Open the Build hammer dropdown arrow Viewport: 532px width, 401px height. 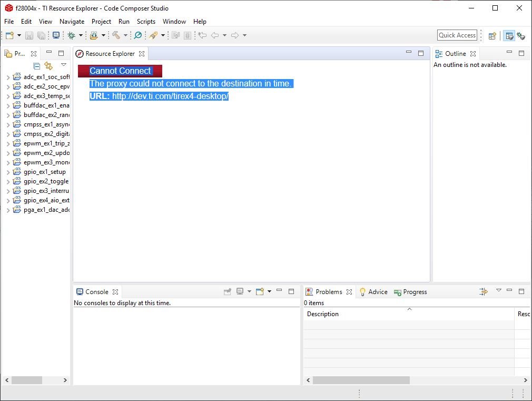tap(125, 35)
